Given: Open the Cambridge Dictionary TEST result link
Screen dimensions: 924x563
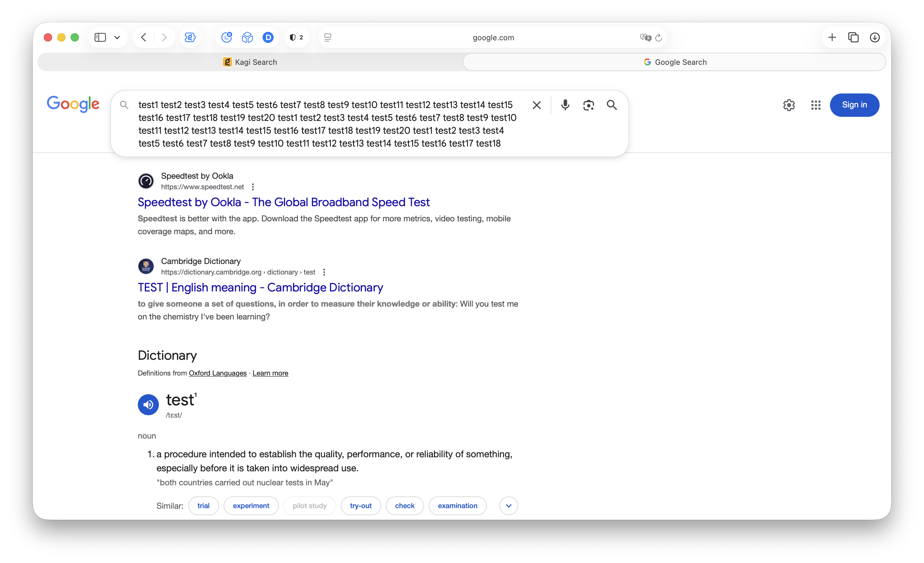Looking at the screenshot, I should [260, 287].
